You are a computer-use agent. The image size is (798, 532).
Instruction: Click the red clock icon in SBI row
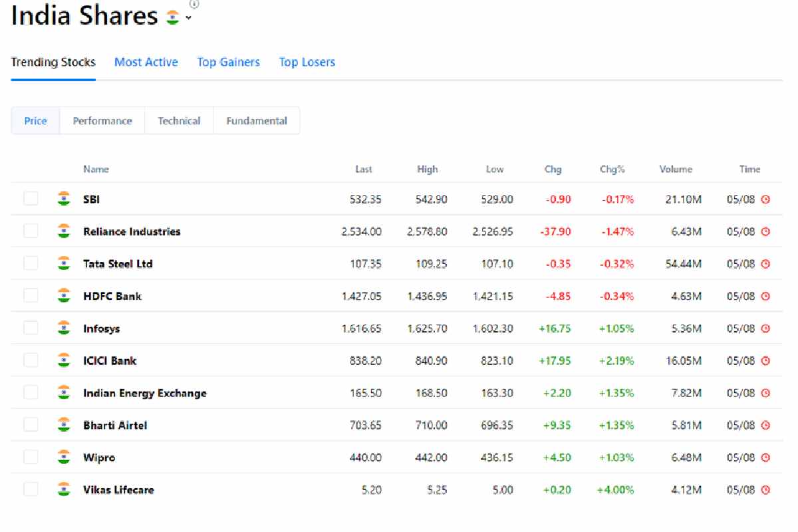point(765,199)
